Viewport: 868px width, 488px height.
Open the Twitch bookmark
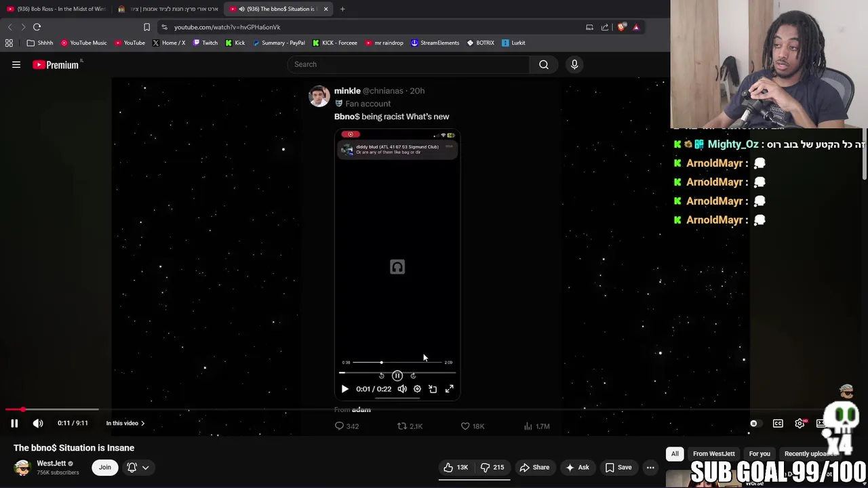click(205, 43)
